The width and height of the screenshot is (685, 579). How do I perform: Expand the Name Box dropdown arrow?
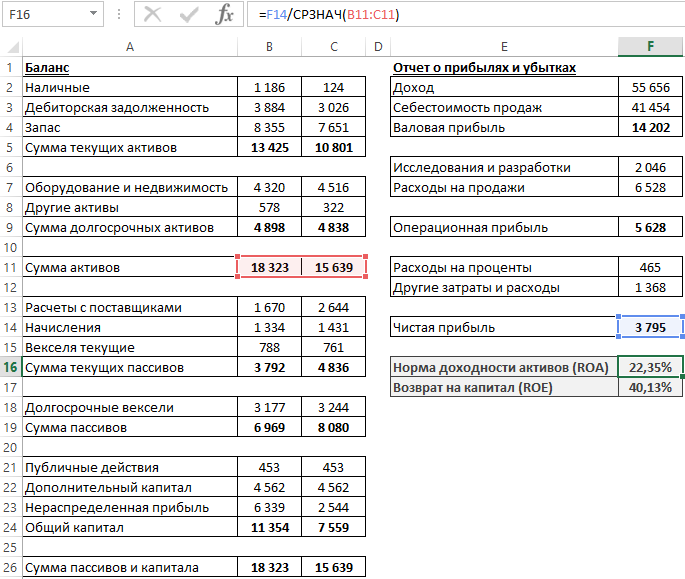(x=93, y=15)
